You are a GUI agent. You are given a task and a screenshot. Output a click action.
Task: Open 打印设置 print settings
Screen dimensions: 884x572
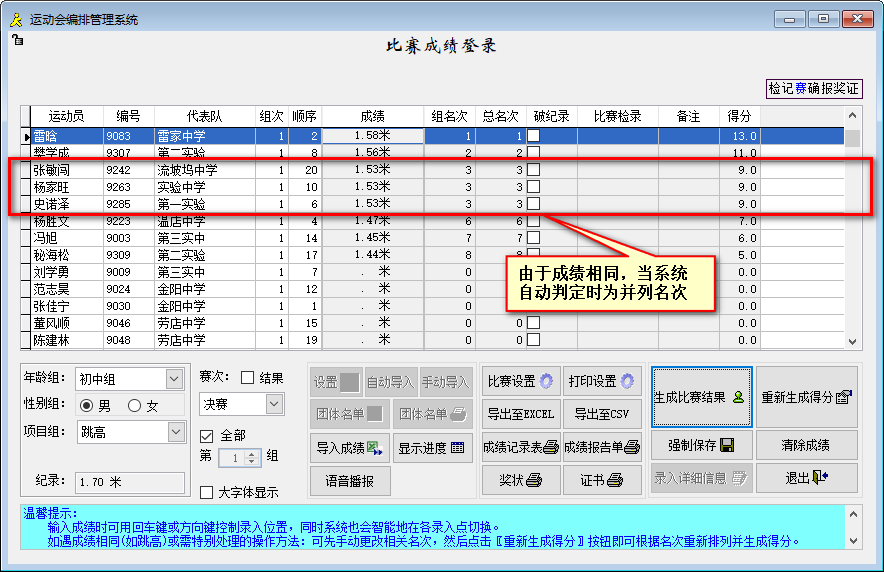click(x=602, y=382)
